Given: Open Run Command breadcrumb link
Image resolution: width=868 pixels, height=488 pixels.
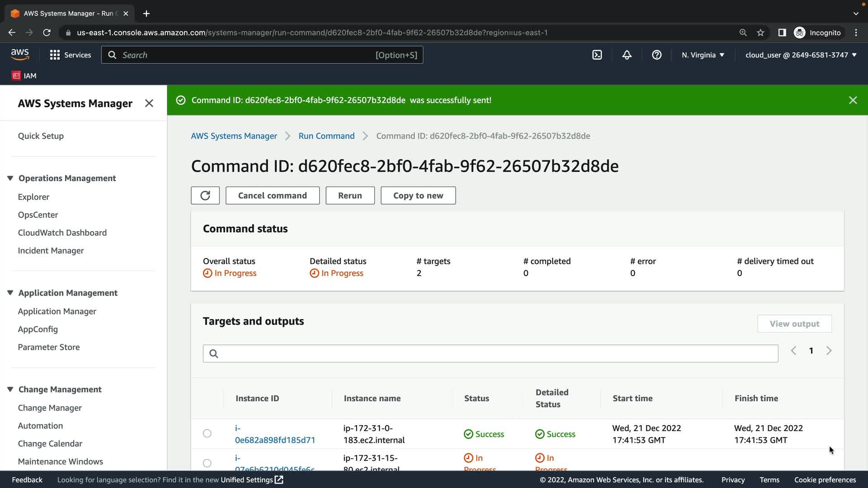Looking at the screenshot, I should (x=326, y=136).
